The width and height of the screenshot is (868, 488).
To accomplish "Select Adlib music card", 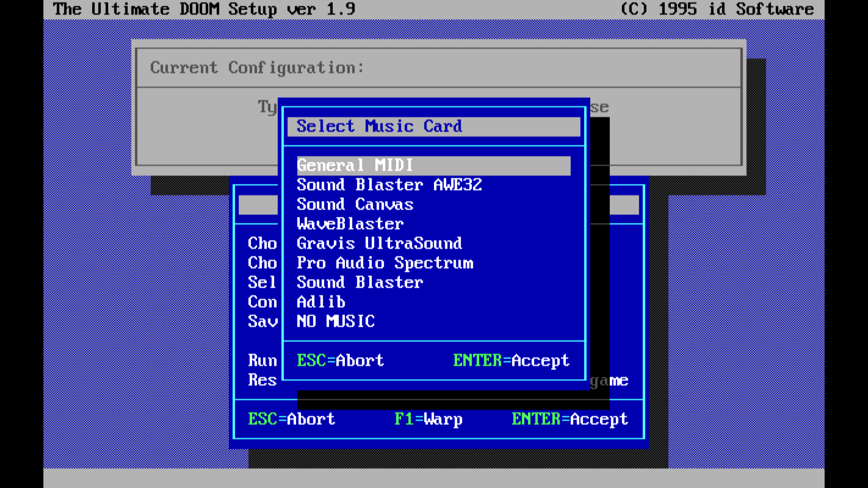I will pyautogui.click(x=321, y=302).
